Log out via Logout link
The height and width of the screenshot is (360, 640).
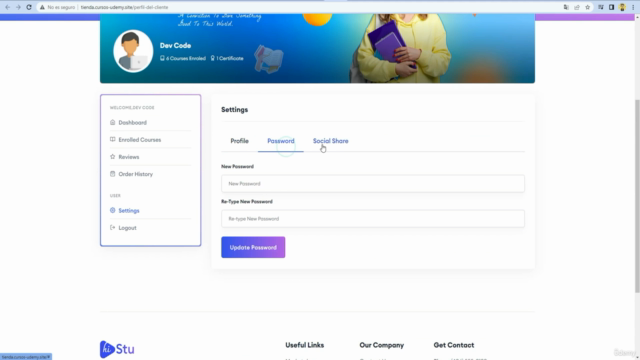(x=127, y=228)
